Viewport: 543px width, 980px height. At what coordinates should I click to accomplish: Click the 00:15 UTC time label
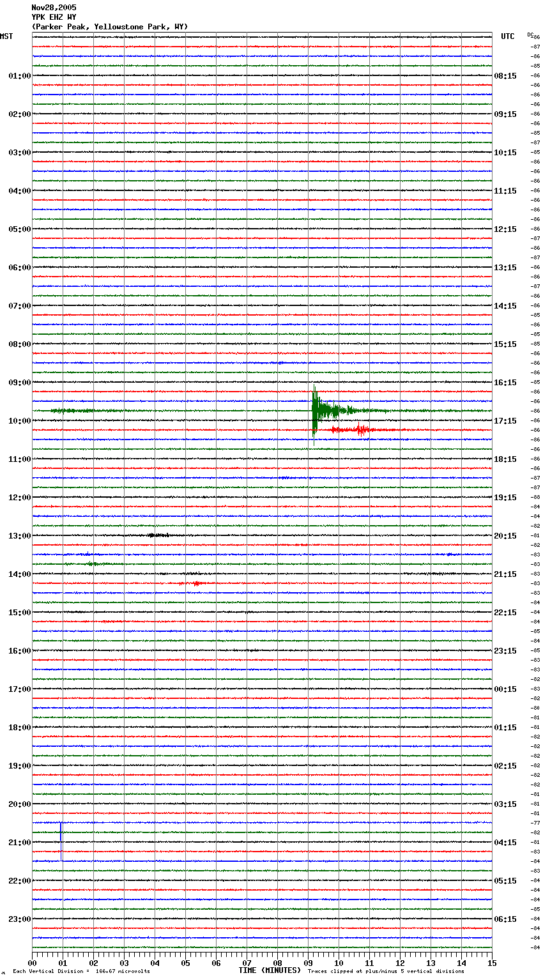505,689
